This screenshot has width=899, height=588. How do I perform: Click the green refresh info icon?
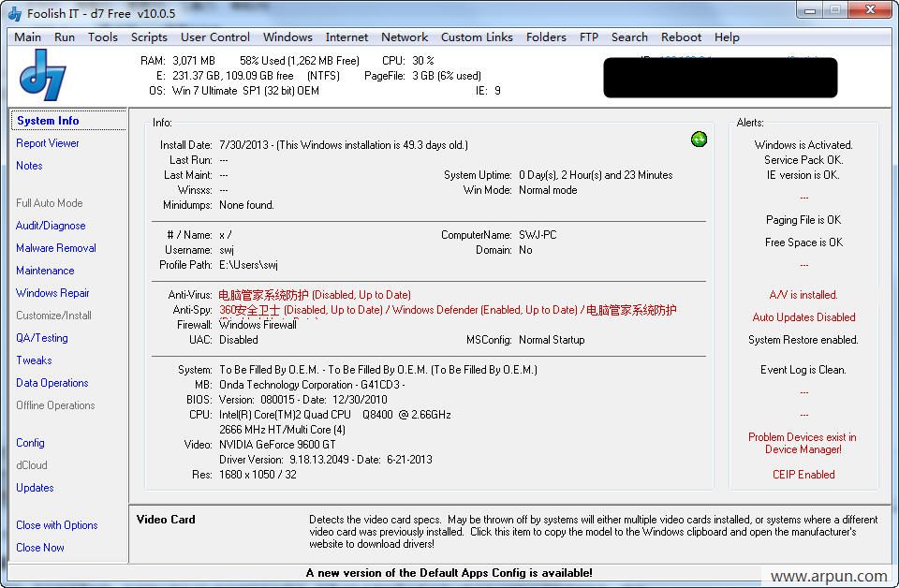699,139
